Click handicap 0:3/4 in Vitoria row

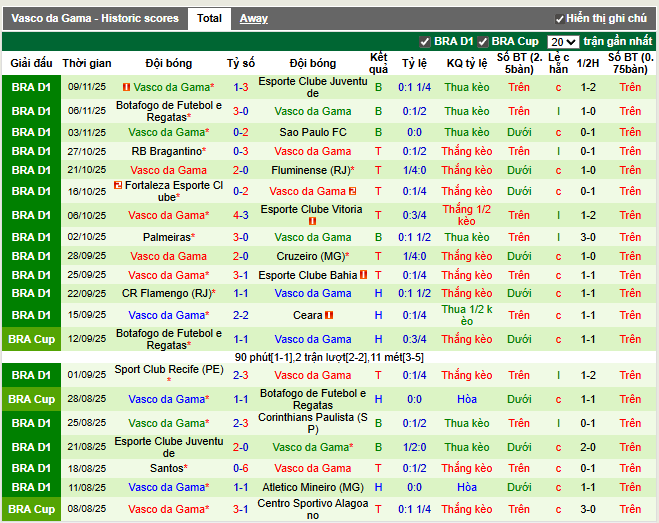pyautogui.click(x=414, y=215)
